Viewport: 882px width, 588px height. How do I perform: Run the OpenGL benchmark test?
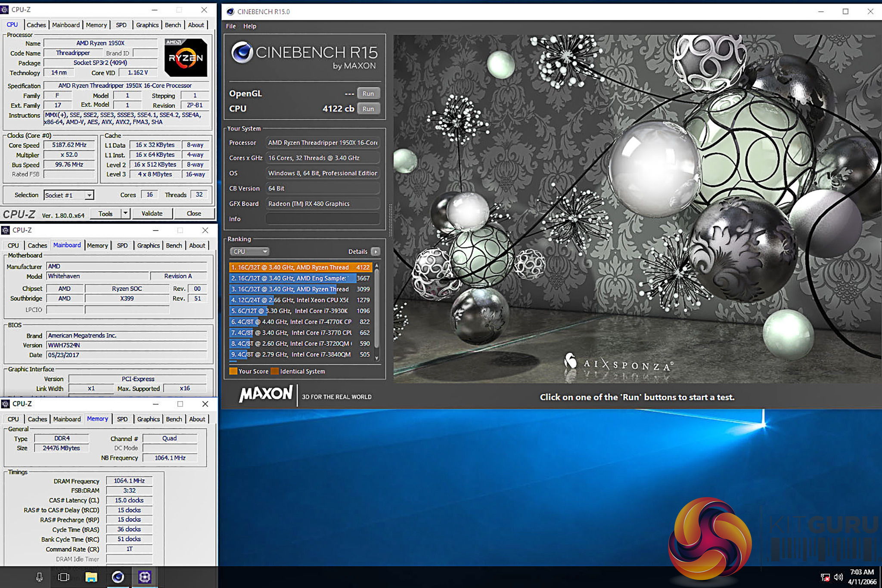tap(368, 93)
